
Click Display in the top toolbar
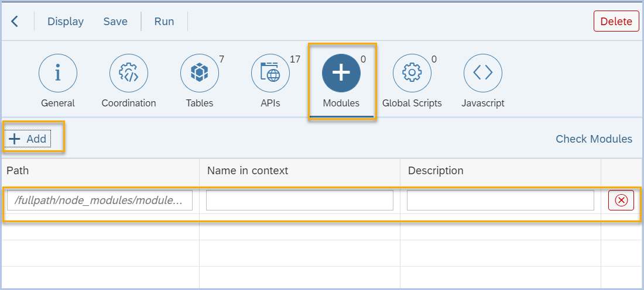66,22
